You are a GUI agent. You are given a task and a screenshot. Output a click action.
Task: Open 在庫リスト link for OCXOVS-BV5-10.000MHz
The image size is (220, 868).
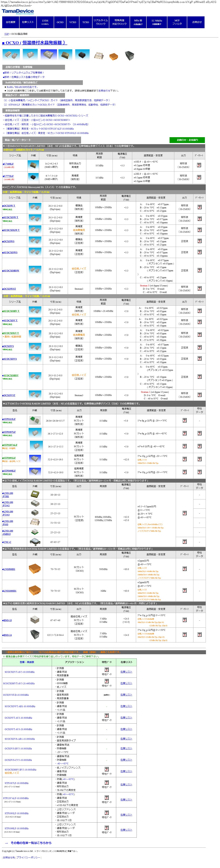pos(126,748)
